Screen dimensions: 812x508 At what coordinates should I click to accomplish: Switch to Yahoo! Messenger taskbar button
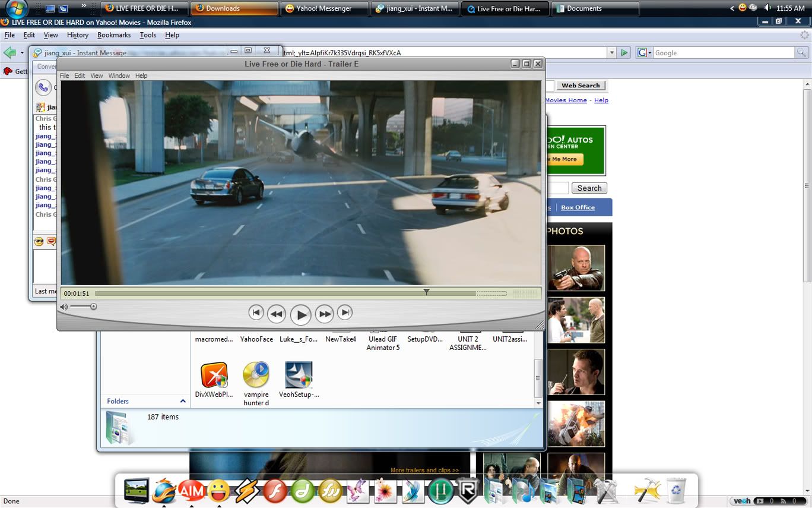click(325, 8)
